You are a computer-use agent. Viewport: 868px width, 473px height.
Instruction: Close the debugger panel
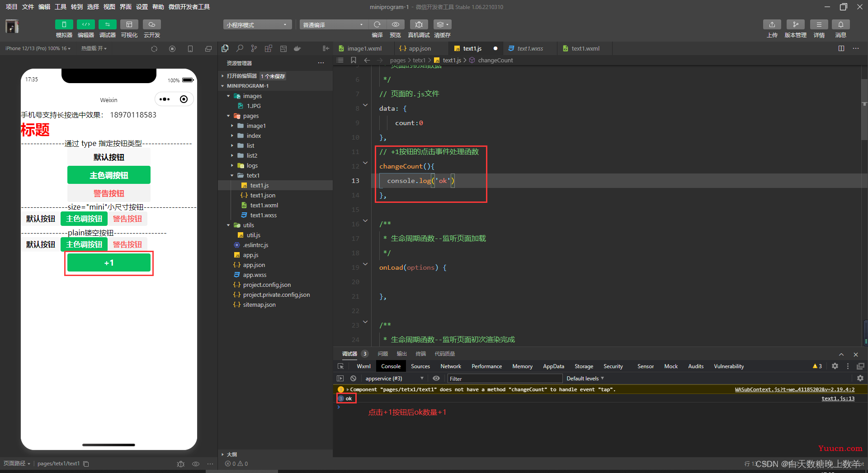pyautogui.click(x=856, y=355)
